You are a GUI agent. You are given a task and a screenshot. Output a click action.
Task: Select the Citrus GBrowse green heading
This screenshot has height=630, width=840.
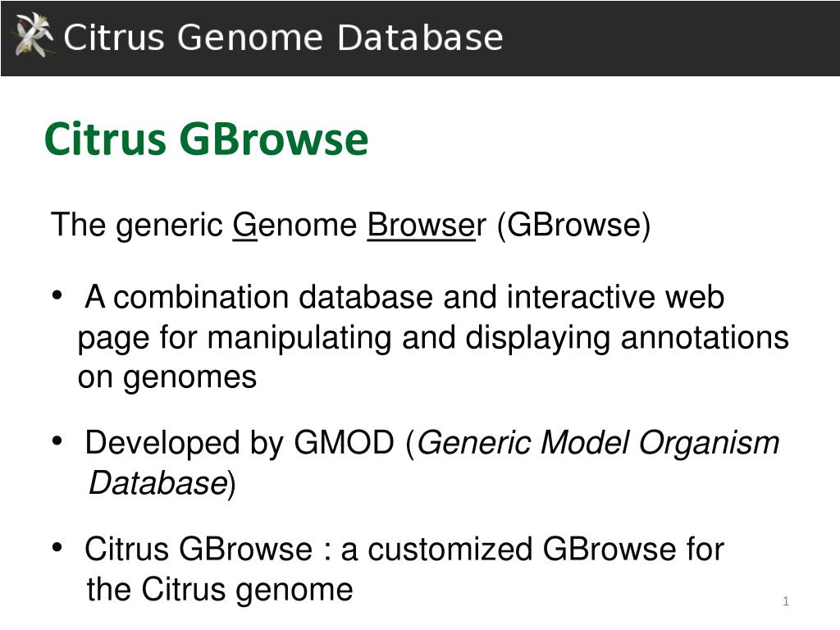click(x=206, y=139)
